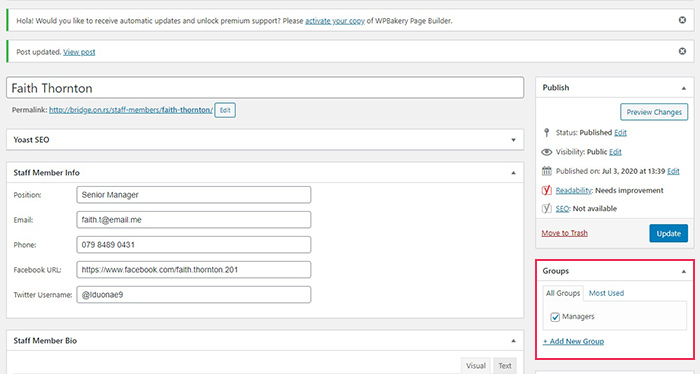Screen dimensions: 700x374
Task: Click the status pin icon
Action: 546,133
